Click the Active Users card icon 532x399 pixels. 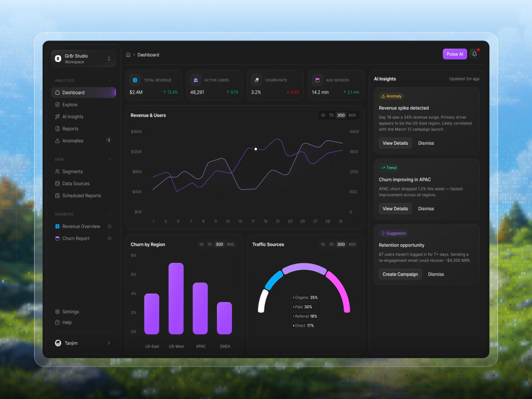point(196,80)
